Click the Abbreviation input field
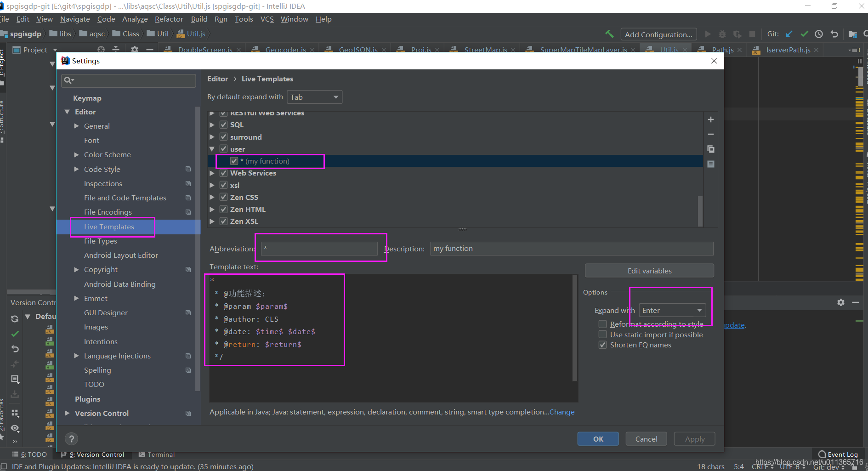 pyautogui.click(x=319, y=249)
